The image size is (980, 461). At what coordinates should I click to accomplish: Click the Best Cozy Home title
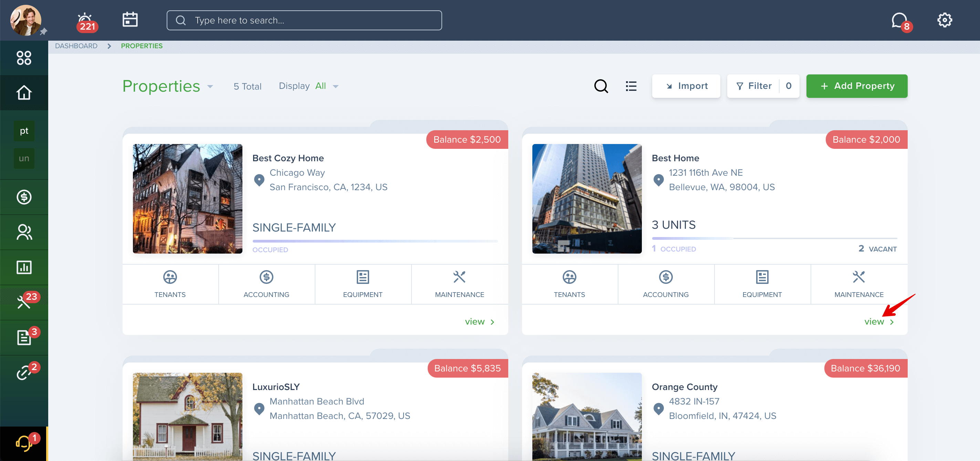288,158
